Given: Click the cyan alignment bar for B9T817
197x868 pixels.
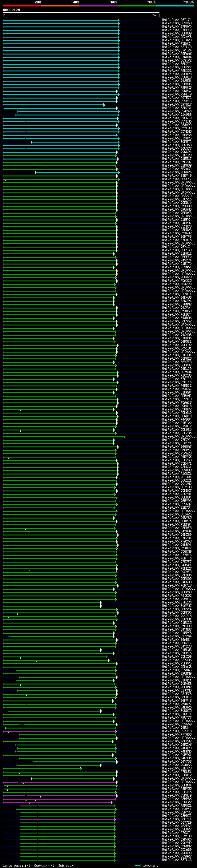Looking at the screenshot, I should click(54, 105).
